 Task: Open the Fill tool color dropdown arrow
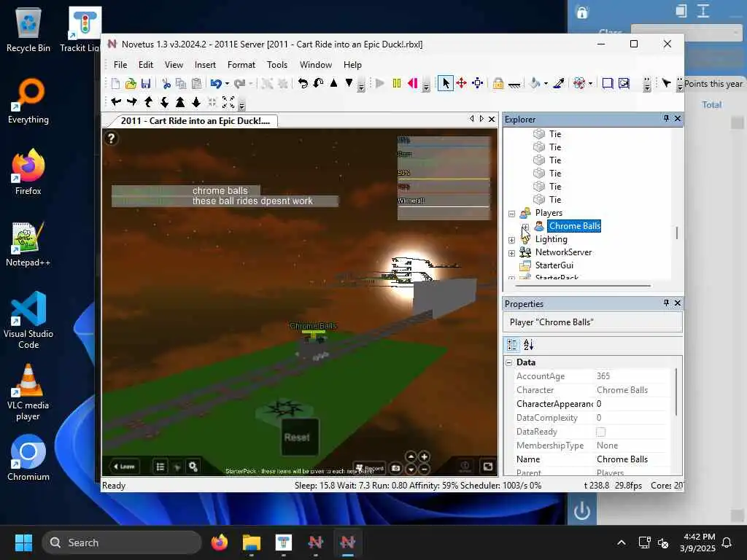coord(546,84)
